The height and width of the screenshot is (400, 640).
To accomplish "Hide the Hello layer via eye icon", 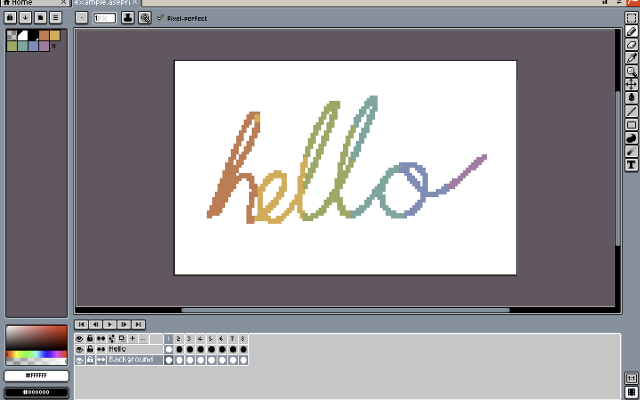I will click(79, 349).
